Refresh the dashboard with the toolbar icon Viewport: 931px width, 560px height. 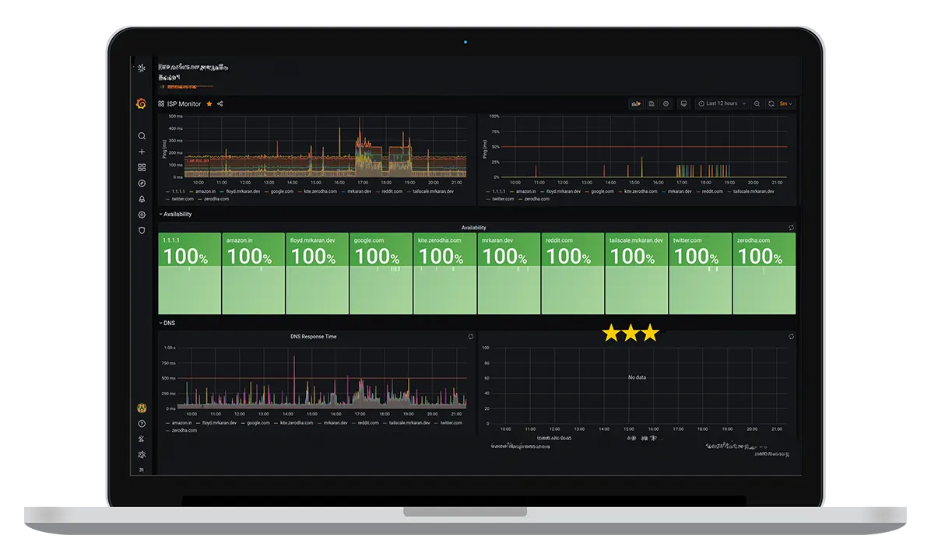tap(771, 103)
